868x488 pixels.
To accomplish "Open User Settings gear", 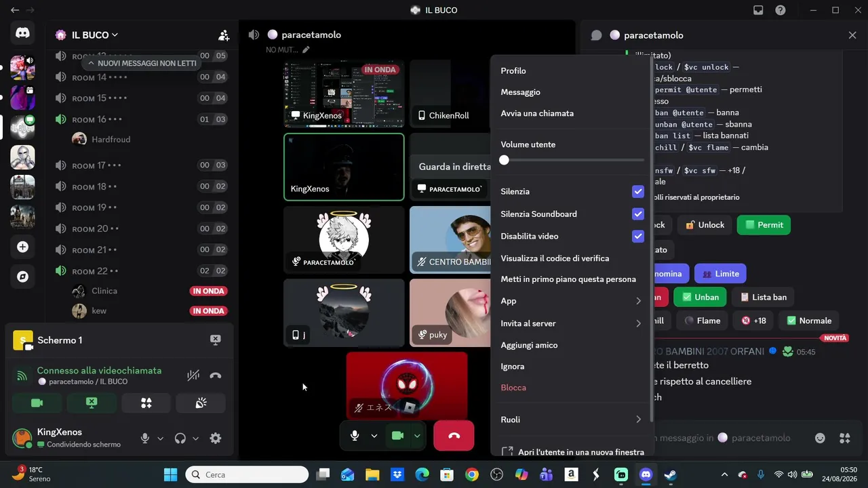I will pyautogui.click(x=216, y=439).
